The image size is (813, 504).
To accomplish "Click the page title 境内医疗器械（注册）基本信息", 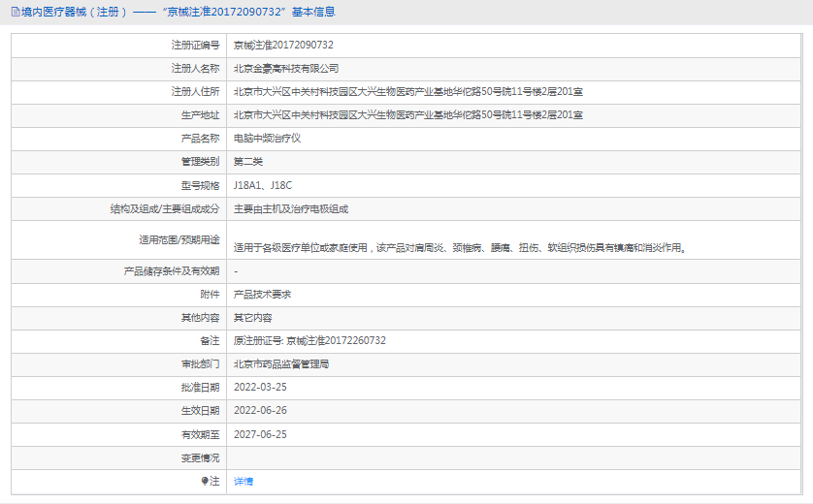I will [179, 12].
